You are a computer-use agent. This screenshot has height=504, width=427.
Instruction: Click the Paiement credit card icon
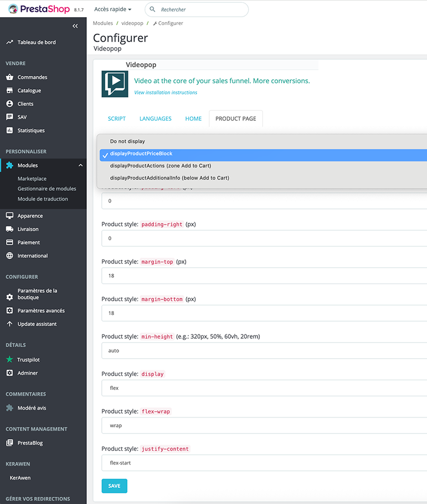tap(9, 242)
